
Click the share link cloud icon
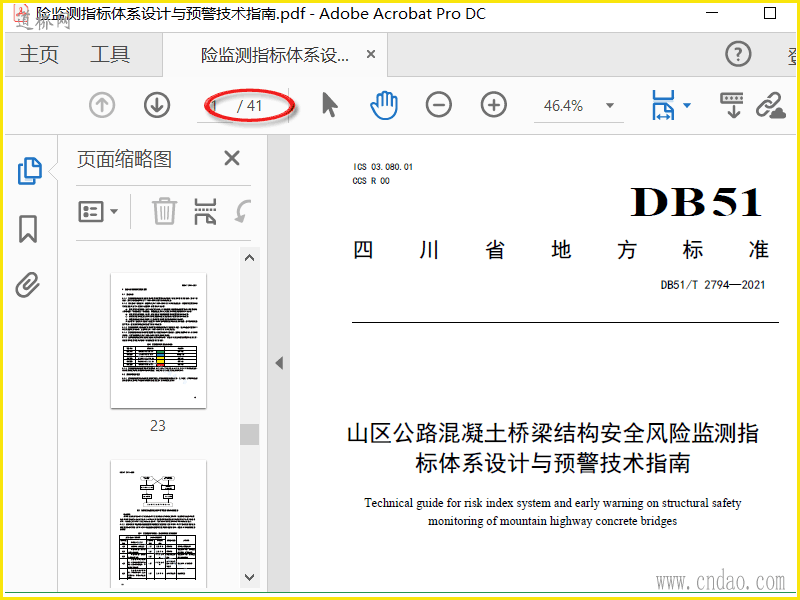pyautogui.click(x=770, y=106)
